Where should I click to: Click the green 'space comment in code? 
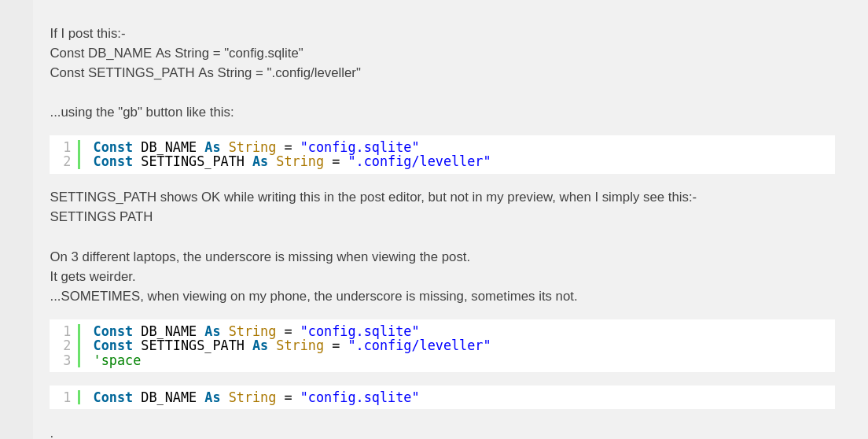pos(117,360)
